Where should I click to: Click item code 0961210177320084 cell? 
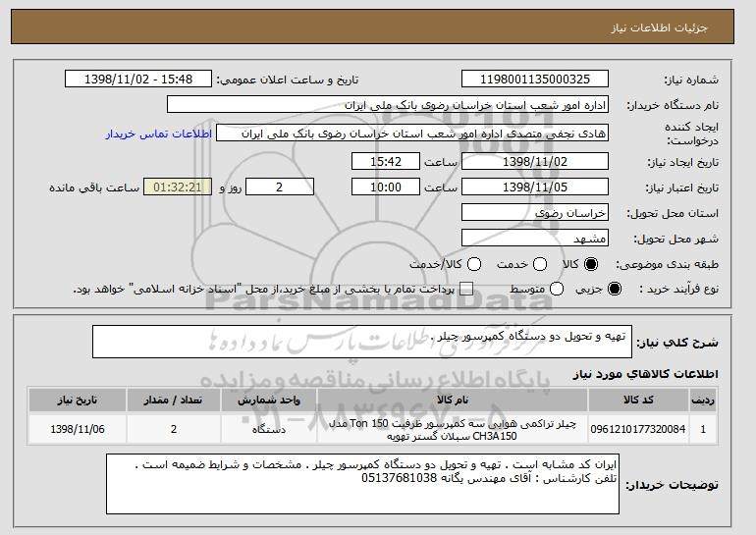[638, 429]
